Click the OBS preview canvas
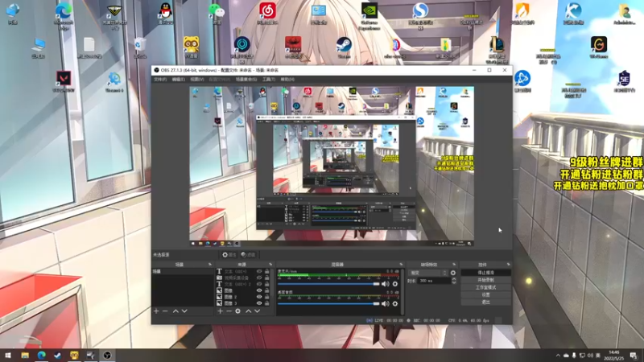 point(332,167)
